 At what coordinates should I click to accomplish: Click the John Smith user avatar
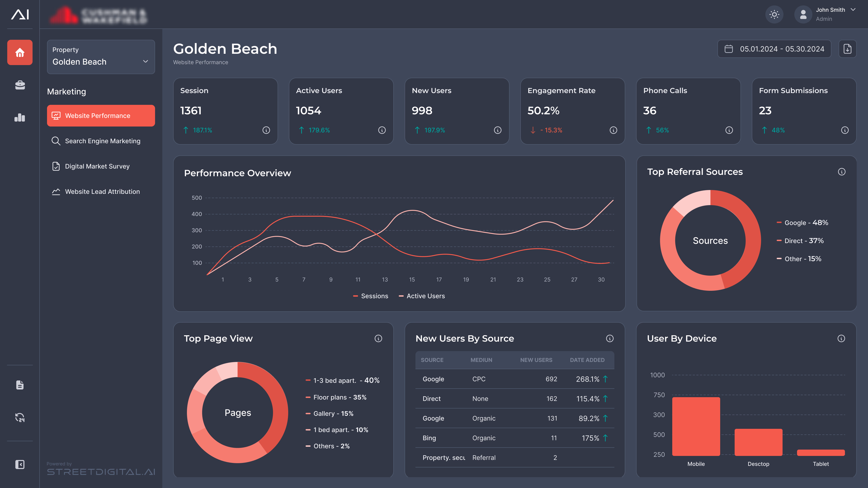point(803,14)
